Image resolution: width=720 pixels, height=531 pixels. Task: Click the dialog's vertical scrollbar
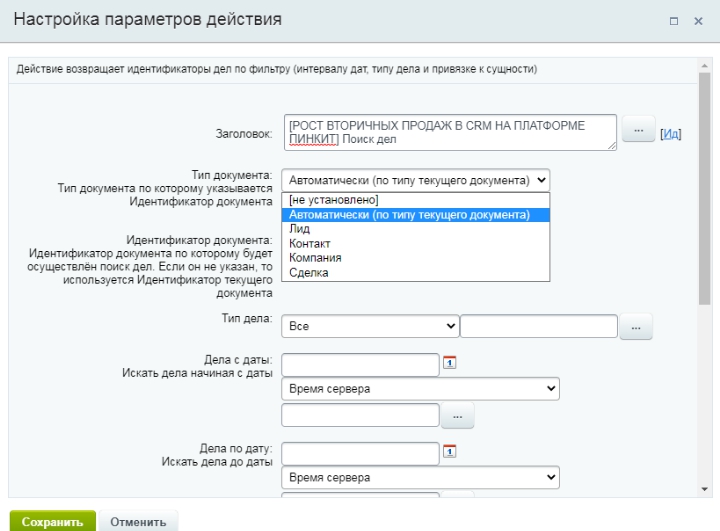704,200
